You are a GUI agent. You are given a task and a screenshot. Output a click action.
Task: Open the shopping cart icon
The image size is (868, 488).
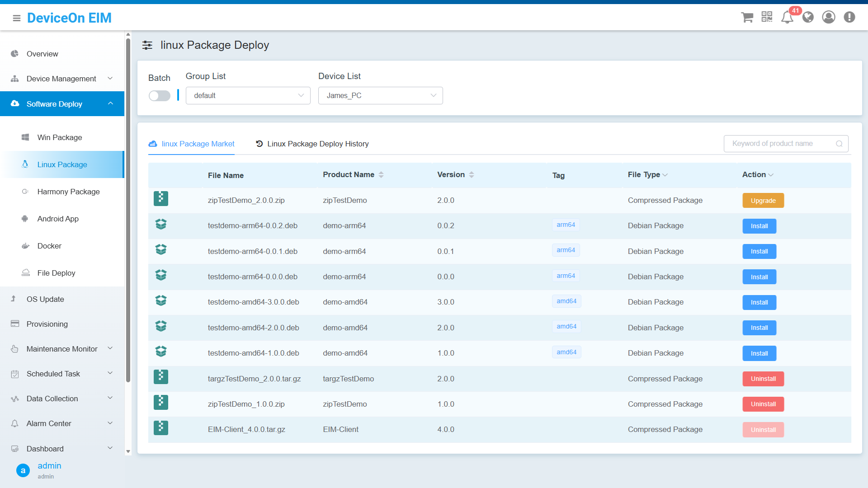[747, 17]
